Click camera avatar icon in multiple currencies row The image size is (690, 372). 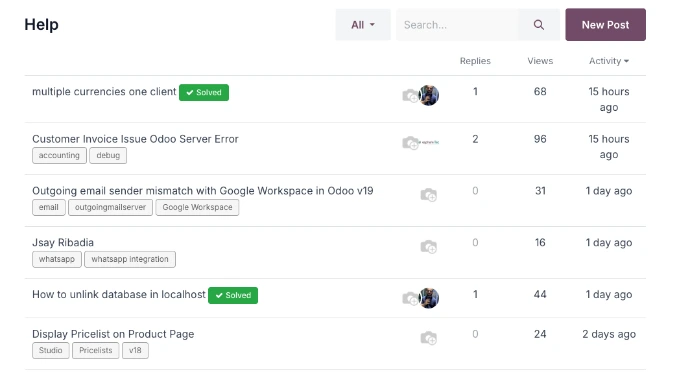(410, 96)
